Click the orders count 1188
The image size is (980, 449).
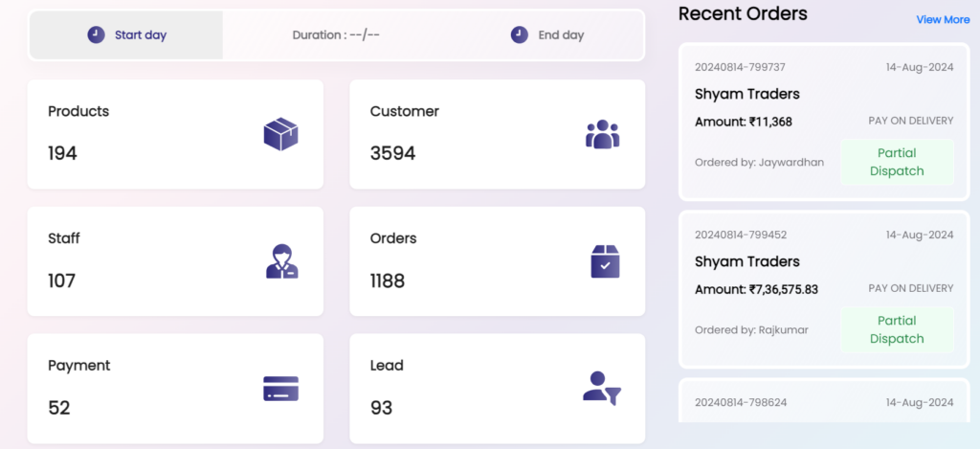(x=388, y=281)
